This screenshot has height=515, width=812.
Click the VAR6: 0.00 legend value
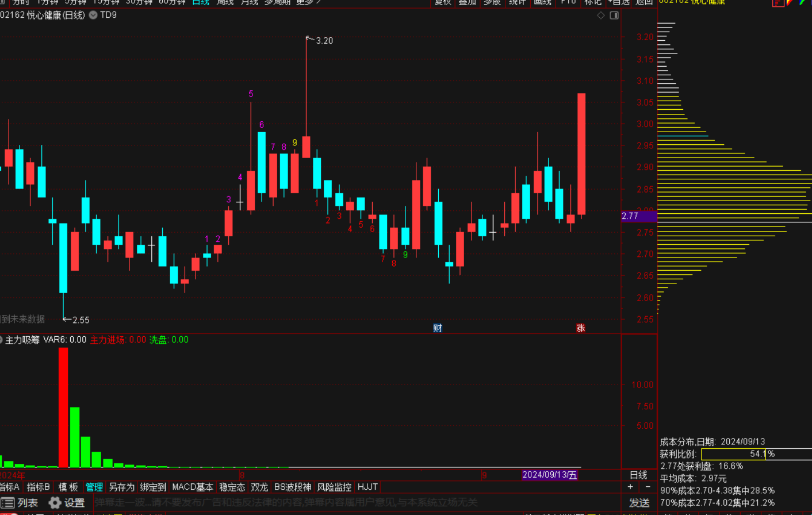tap(65, 340)
